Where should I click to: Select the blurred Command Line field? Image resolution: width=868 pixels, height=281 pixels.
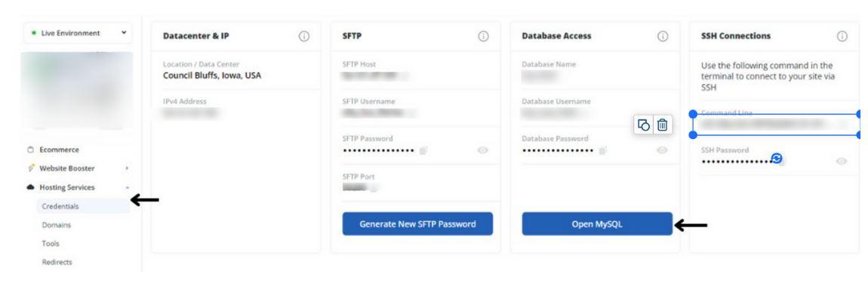(x=776, y=125)
